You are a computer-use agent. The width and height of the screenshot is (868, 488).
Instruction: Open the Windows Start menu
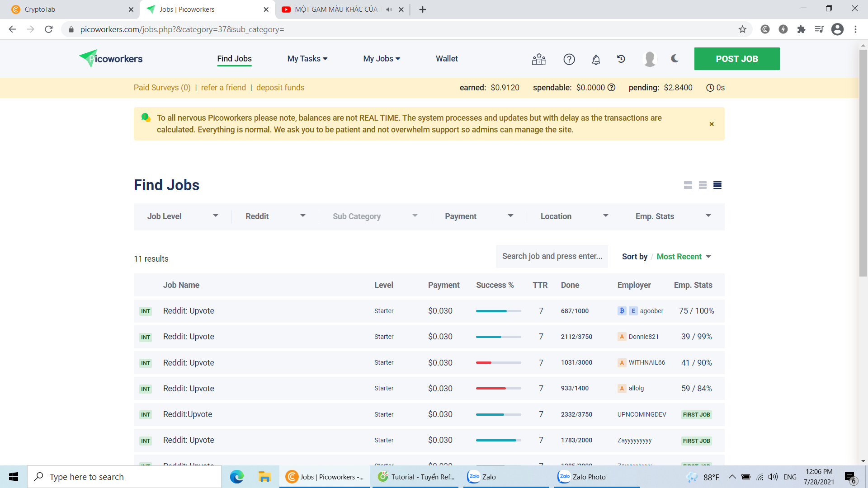pyautogui.click(x=14, y=477)
